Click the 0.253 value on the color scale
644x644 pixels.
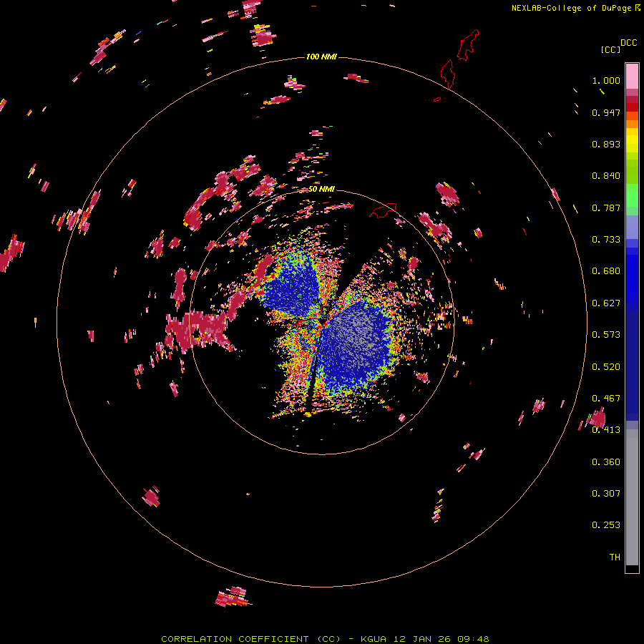[606, 525]
